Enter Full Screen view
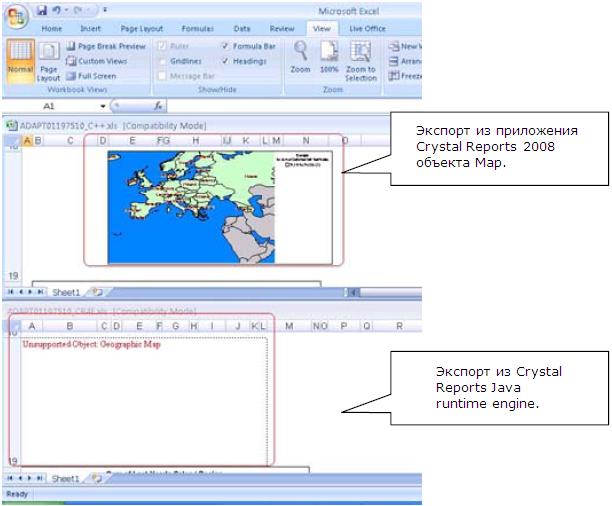This screenshot has width=612, height=506. (x=91, y=76)
